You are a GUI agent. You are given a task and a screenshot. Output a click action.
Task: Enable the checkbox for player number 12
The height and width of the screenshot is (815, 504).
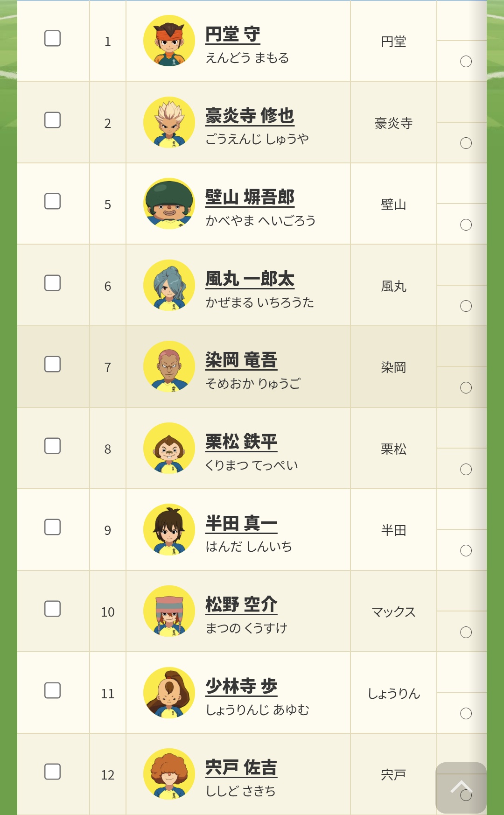click(x=52, y=772)
